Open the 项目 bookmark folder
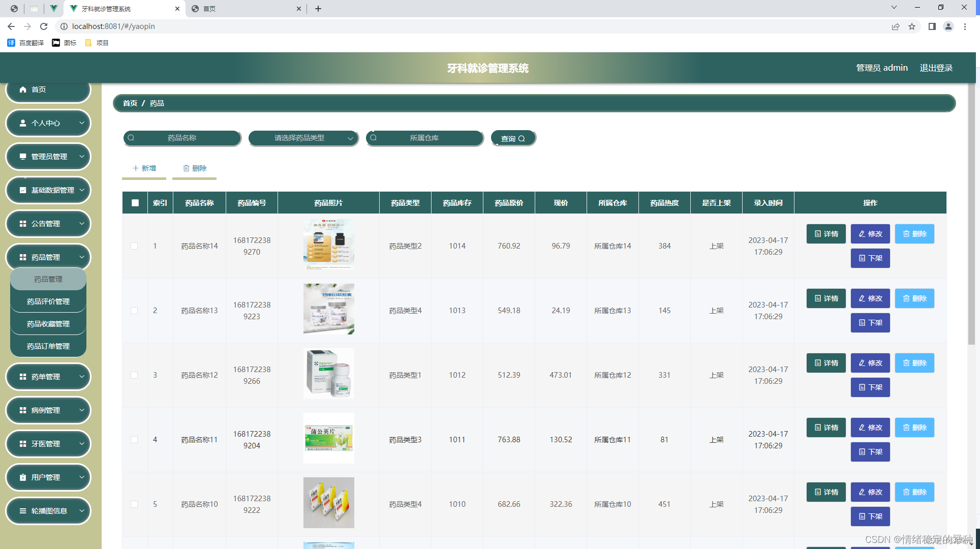The width and height of the screenshot is (980, 549). 97,43
